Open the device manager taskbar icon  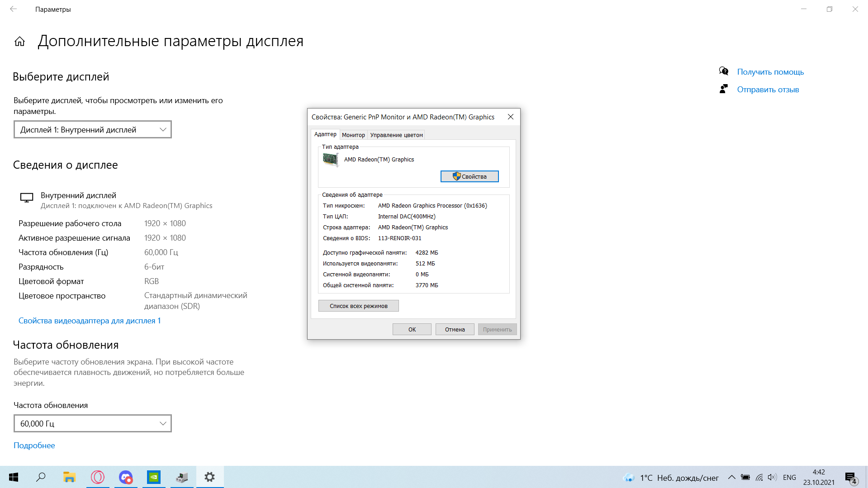tap(182, 477)
